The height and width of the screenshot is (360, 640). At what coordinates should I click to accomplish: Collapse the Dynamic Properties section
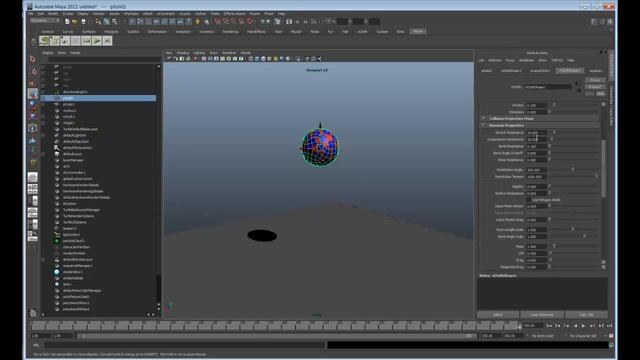(x=483, y=125)
